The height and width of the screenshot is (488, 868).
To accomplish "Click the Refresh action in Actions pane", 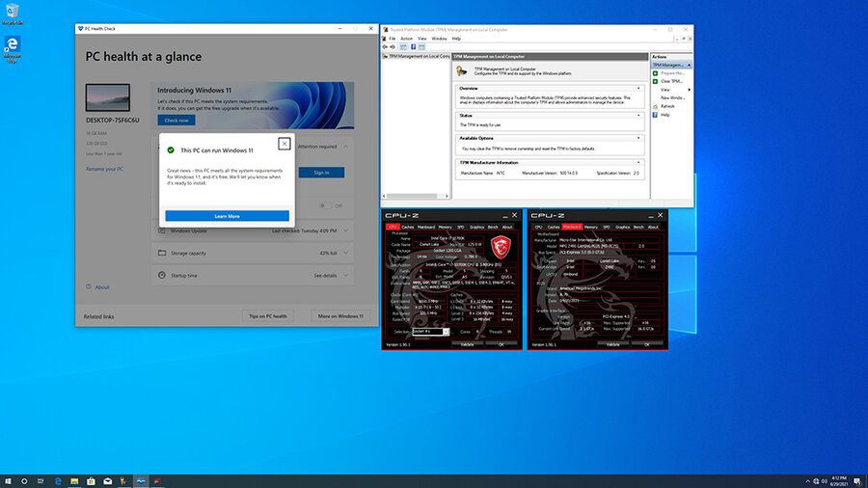I will 668,106.
